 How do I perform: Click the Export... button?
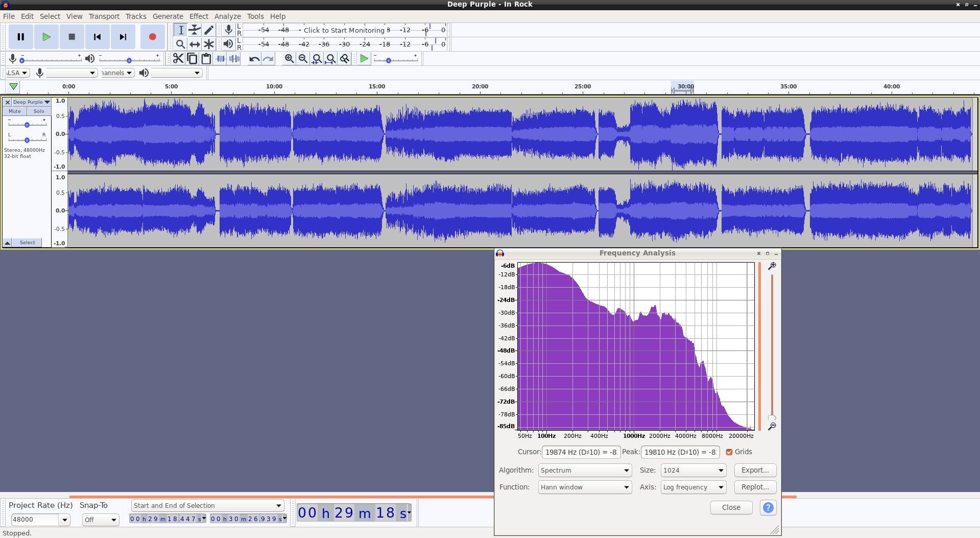tap(755, 470)
